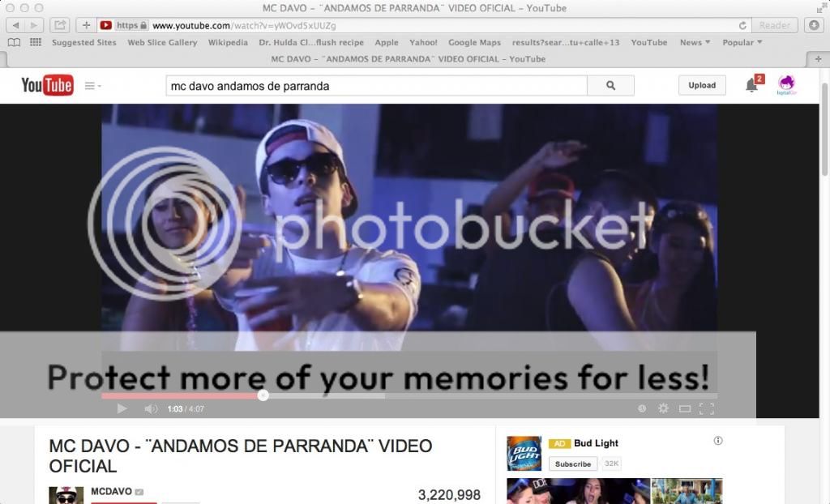Expand the Popular bookmarks dropdown

pyautogui.click(x=742, y=42)
